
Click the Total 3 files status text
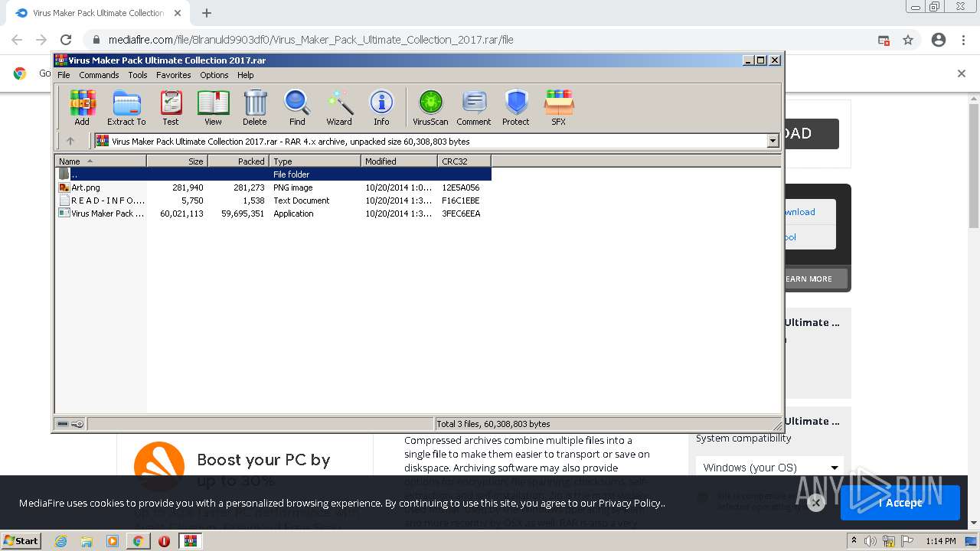(493, 424)
